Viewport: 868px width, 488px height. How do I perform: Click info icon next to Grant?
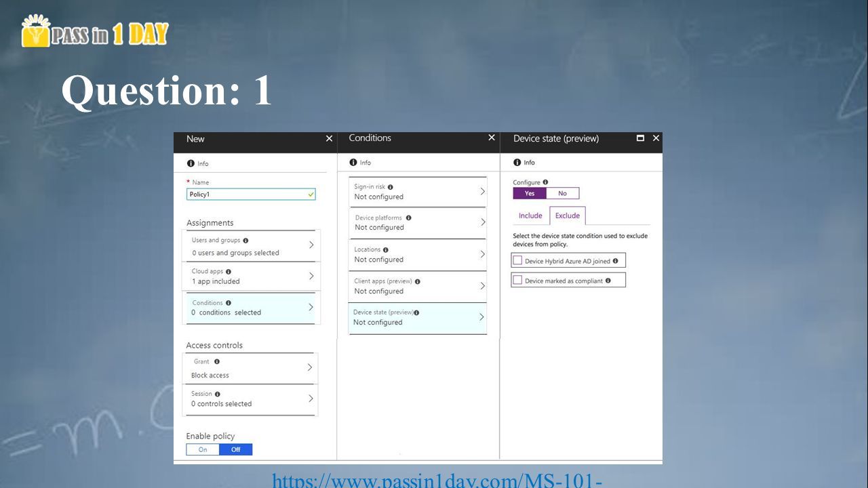(x=217, y=361)
